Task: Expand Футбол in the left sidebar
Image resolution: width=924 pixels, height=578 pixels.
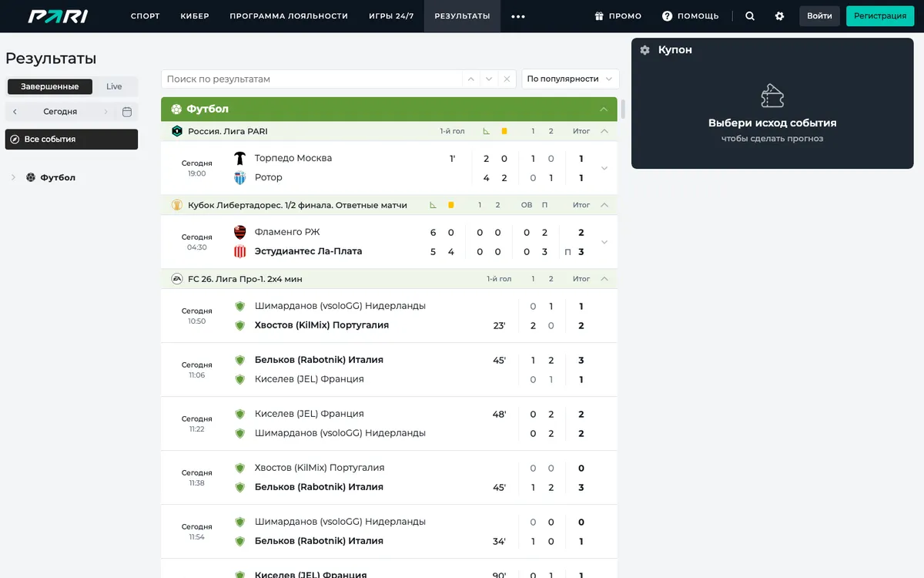Action: click(x=13, y=177)
